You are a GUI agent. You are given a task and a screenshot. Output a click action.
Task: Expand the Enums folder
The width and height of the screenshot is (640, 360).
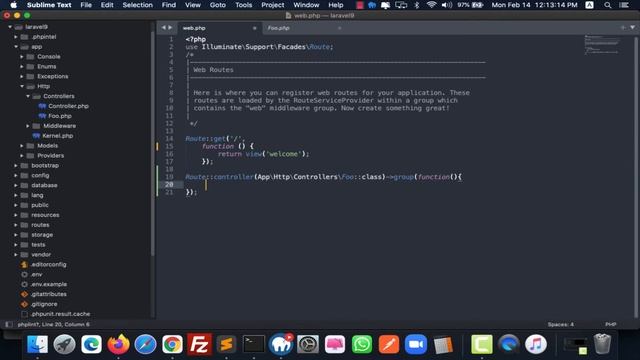click(22, 67)
